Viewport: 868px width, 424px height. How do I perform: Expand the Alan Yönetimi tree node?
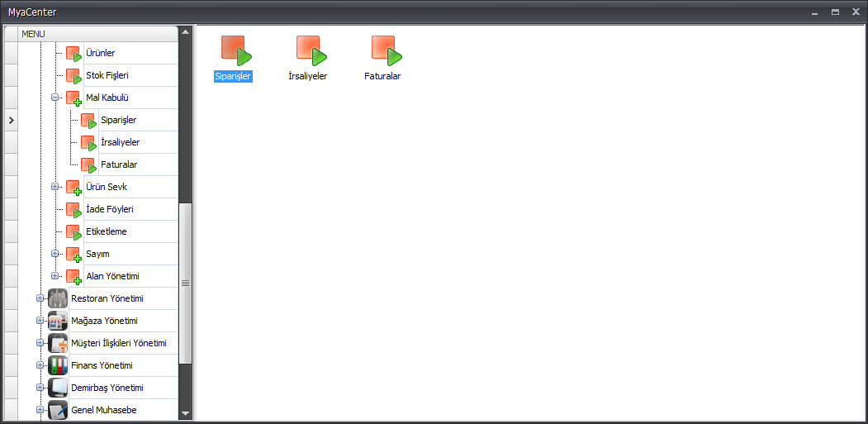click(55, 275)
